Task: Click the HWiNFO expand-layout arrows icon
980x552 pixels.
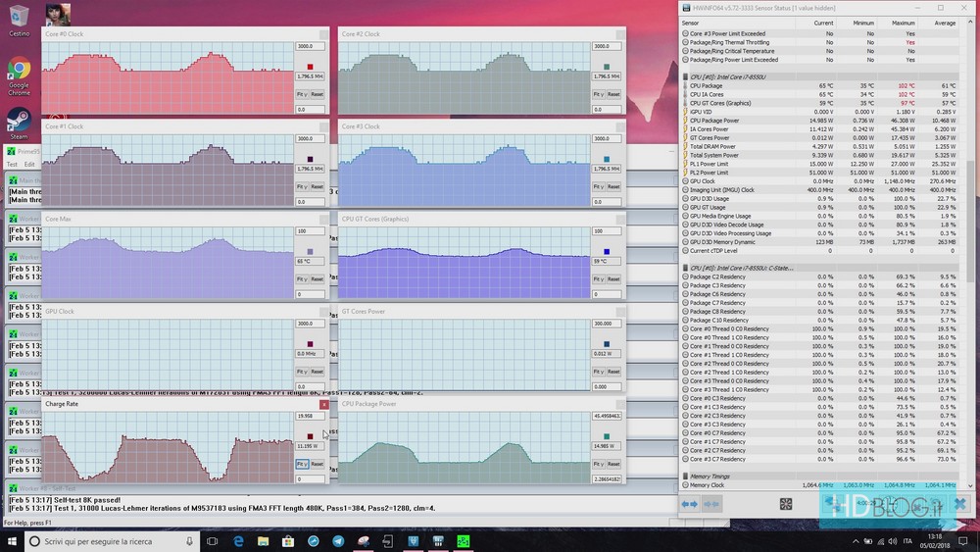Action: [x=690, y=504]
